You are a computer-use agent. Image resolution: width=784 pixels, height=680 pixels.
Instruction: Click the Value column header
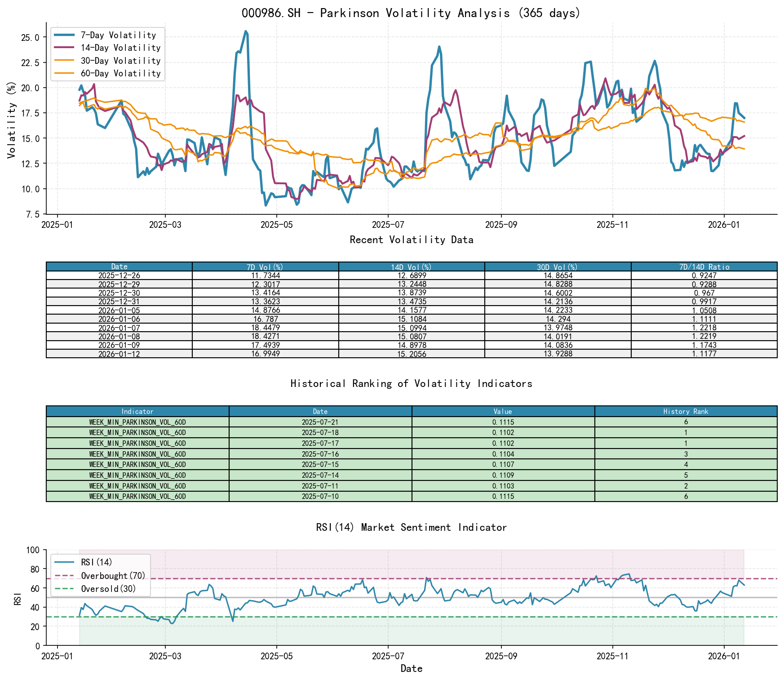[x=503, y=412]
